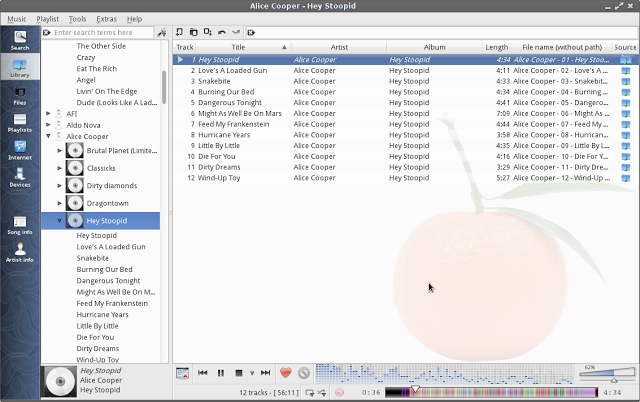
Task: Open the Search view in sidebar
Action: (20, 40)
